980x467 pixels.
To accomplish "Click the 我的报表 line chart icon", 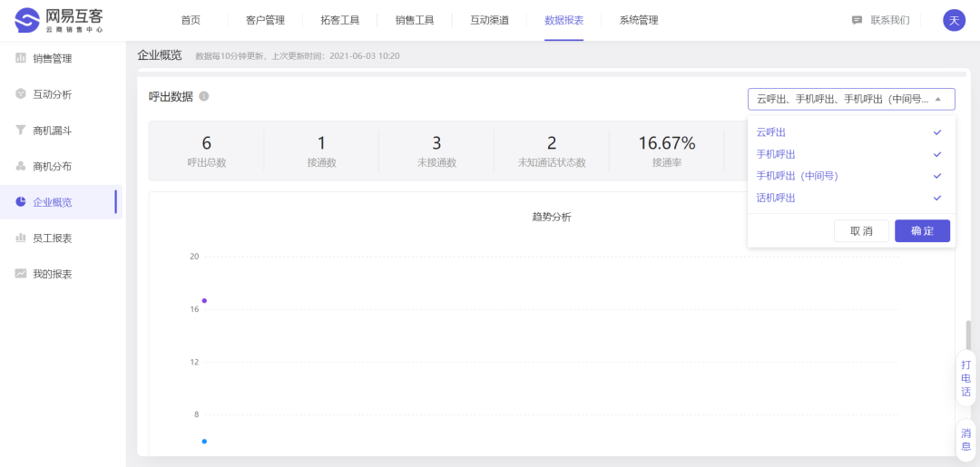I will pyautogui.click(x=21, y=274).
